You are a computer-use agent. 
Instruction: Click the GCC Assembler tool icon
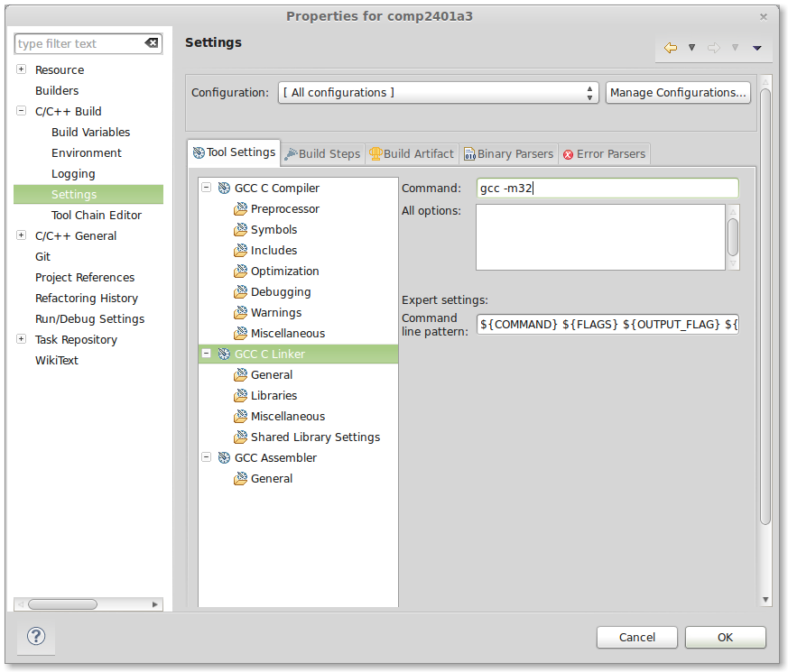224,458
